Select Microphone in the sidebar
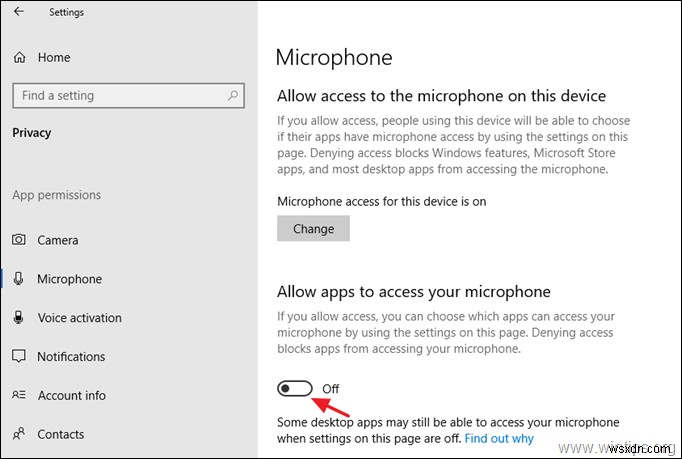The width and height of the screenshot is (682, 459). 70,279
